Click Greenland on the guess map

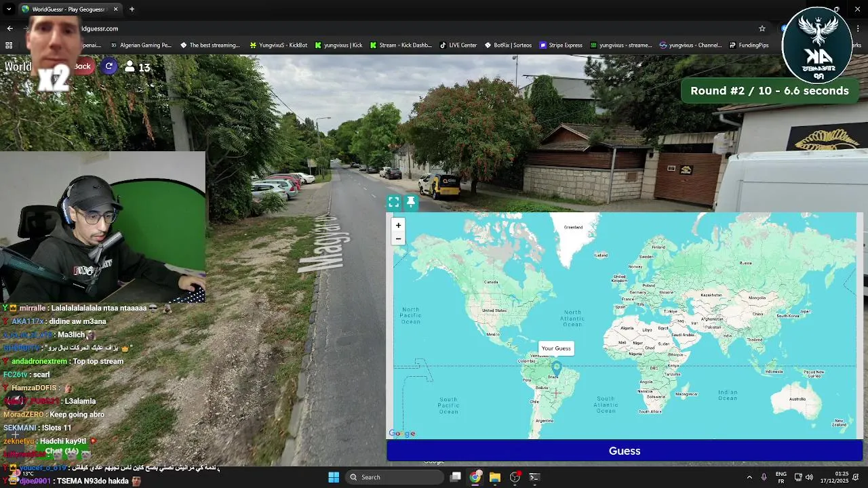(x=574, y=227)
